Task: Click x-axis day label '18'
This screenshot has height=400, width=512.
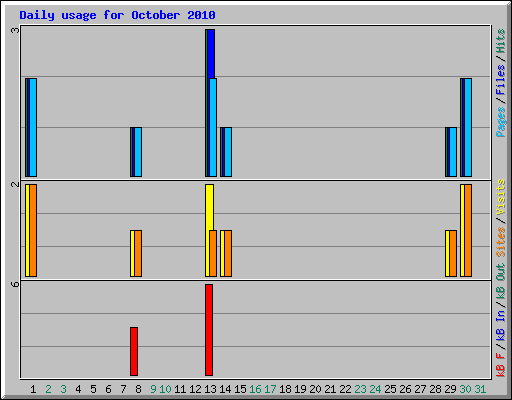Action: (x=285, y=389)
